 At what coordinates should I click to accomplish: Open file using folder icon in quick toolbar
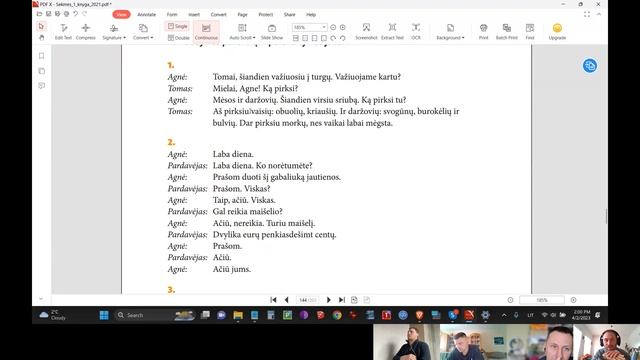click(x=40, y=14)
